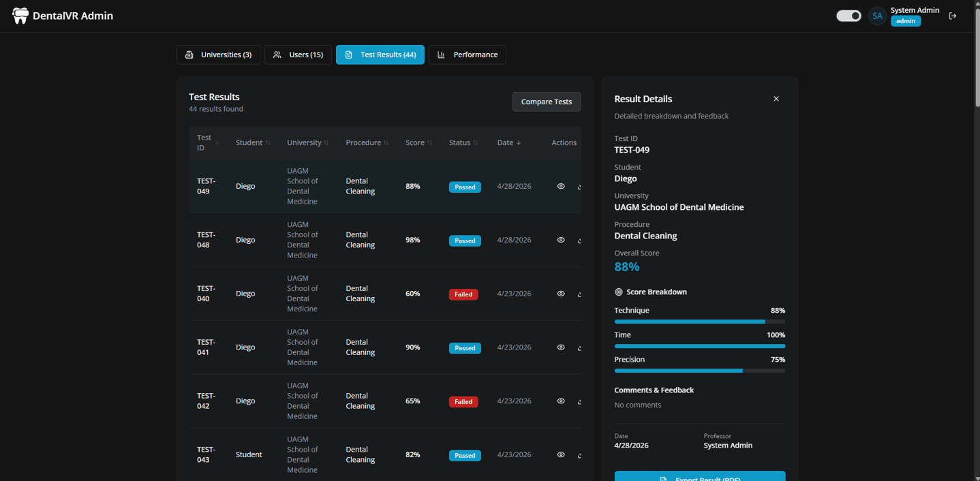The width and height of the screenshot is (980, 481).
Task: Click the Failed badge on TEST-042
Action: pyautogui.click(x=463, y=402)
